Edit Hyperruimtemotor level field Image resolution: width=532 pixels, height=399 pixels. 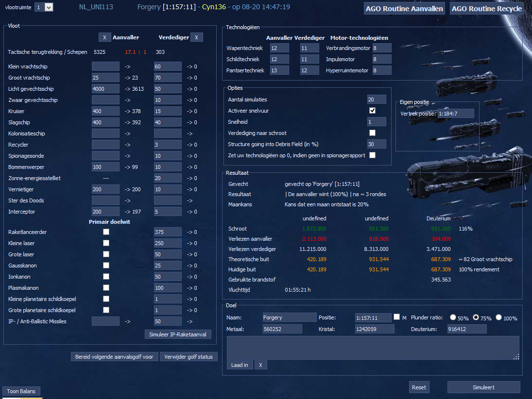click(382, 70)
